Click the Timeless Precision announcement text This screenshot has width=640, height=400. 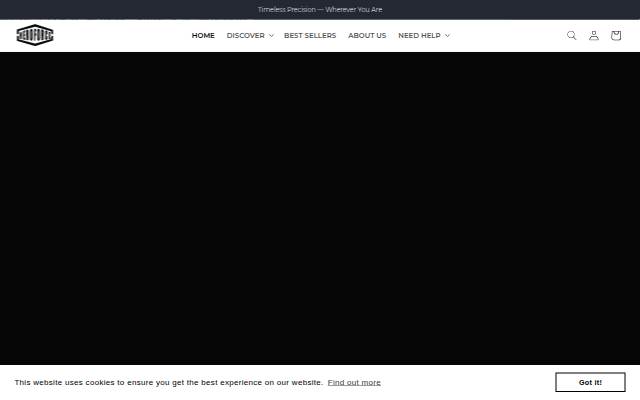[320, 9]
